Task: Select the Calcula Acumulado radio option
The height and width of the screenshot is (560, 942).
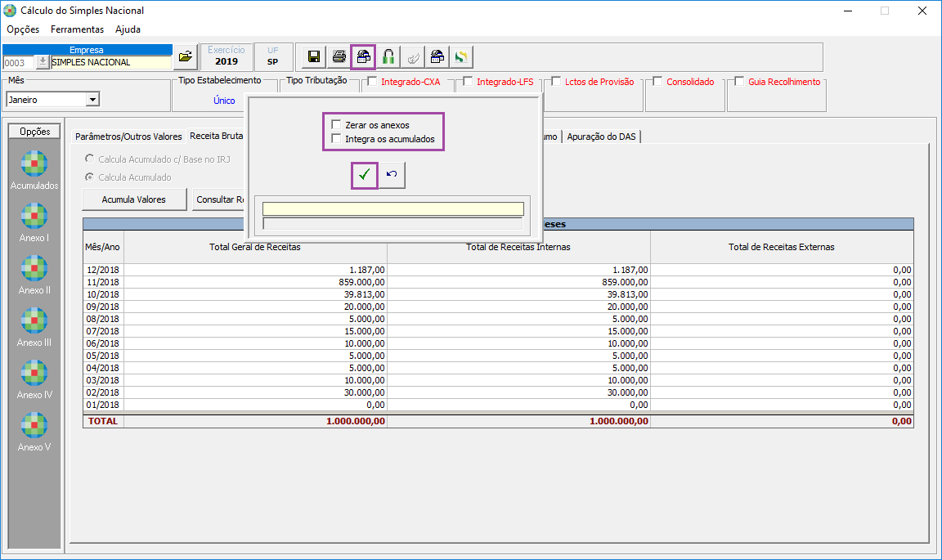Action: click(89, 177)
